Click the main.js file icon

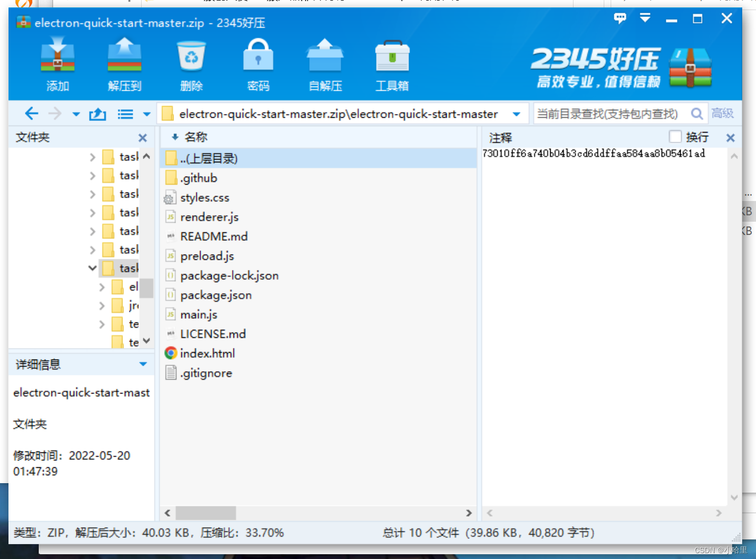pos(170,314)
